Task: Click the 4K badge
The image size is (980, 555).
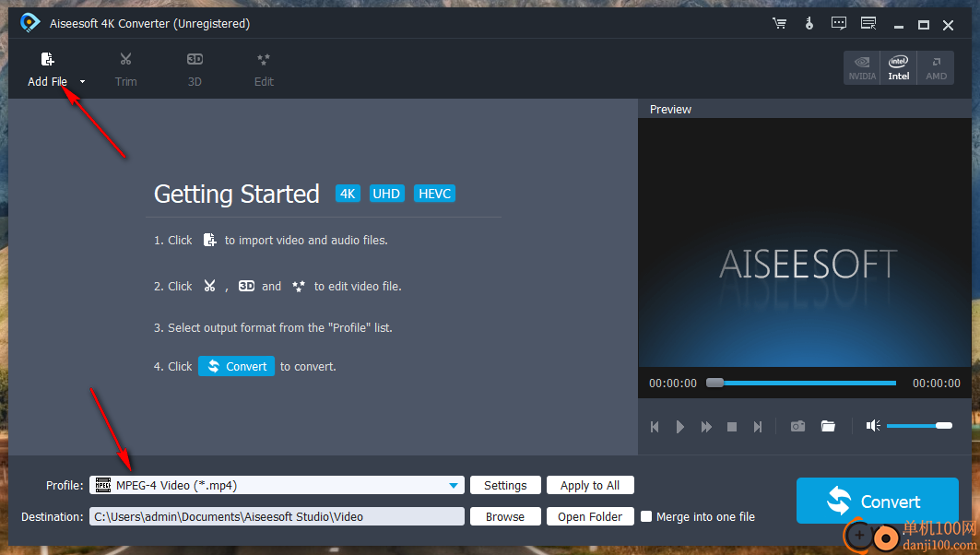Action: 348,194
